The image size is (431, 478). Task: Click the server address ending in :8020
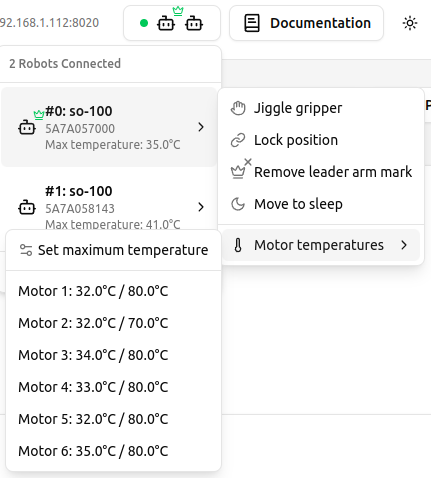[49, 23]
